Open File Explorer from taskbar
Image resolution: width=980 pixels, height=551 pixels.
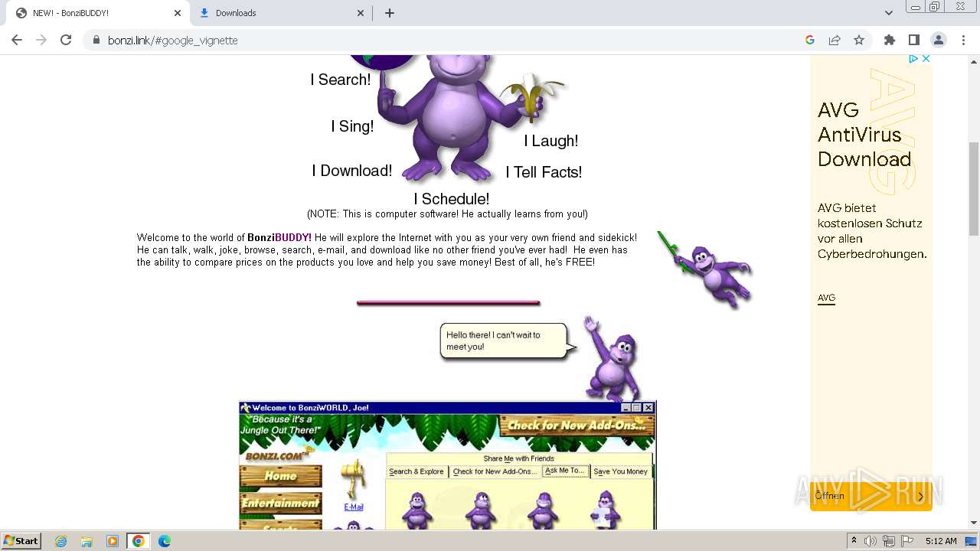[87, 541]
